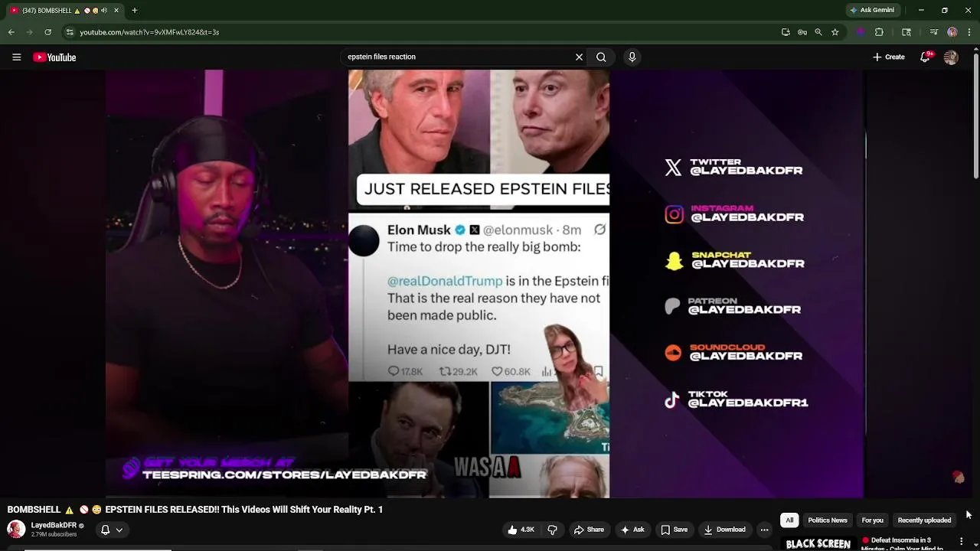Open YouTube account avatar menu
980x551 pixels.
click(951, 57)
